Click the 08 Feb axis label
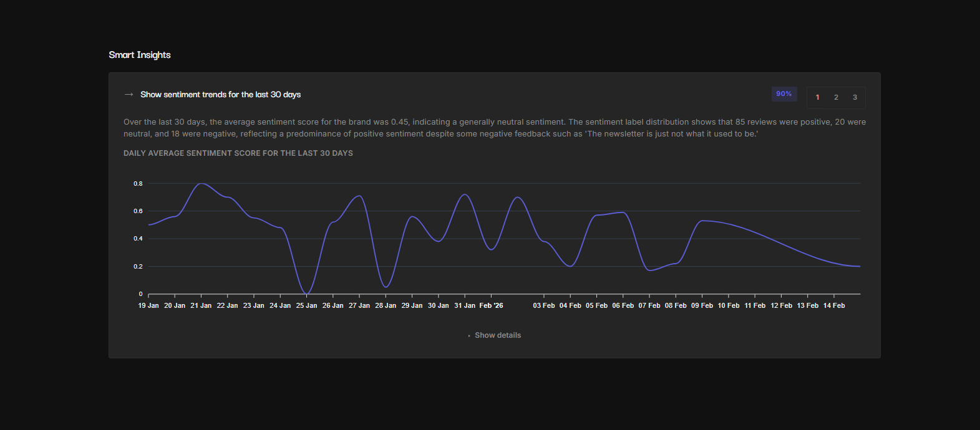 coord(676,306)
